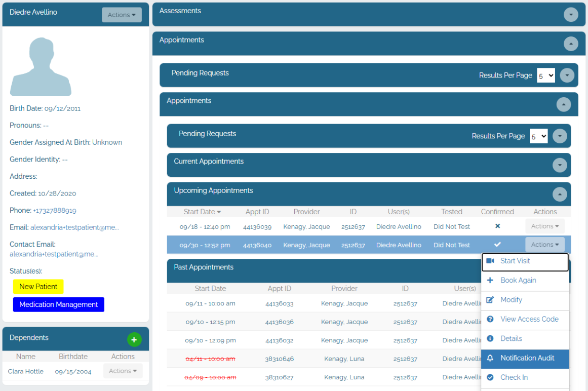The image size is (588, 391).
Task: Click the Details info icon
Action: (490, 338)
